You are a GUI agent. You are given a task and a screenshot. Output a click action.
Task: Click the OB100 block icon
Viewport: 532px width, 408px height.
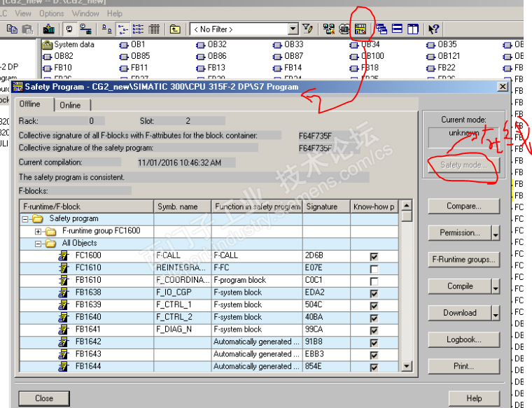[356, 56]
